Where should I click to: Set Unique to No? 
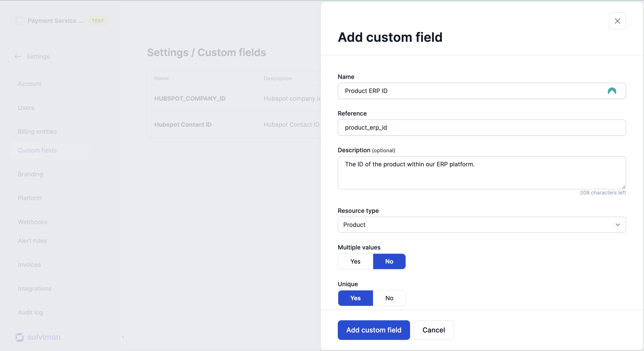coord(389,298)
